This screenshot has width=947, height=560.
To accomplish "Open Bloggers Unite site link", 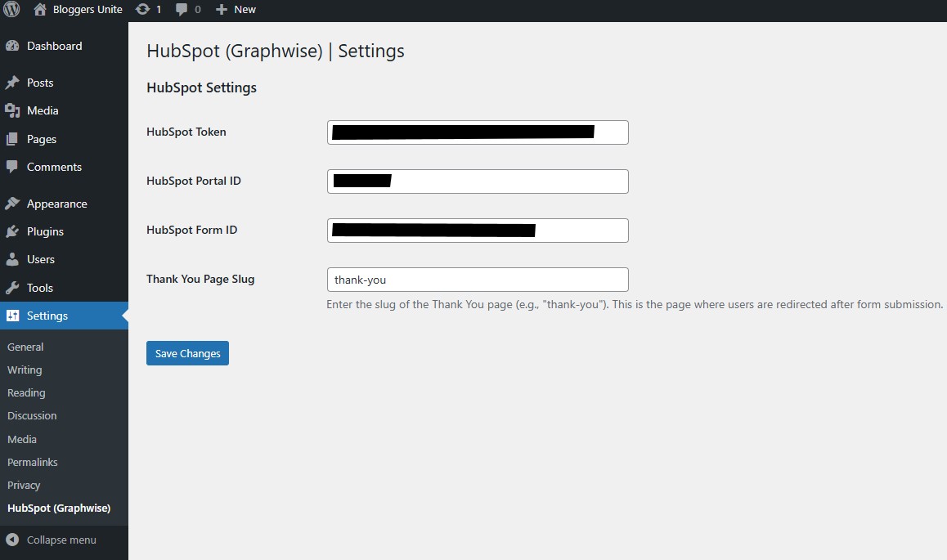I will click(x=88, y=10).
